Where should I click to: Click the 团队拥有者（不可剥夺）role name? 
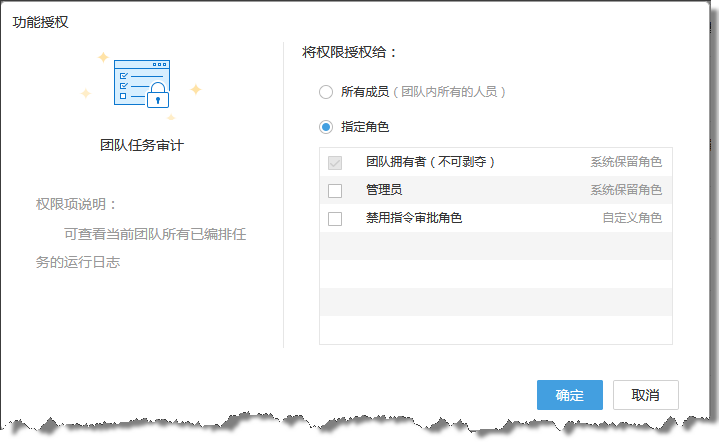431,162
